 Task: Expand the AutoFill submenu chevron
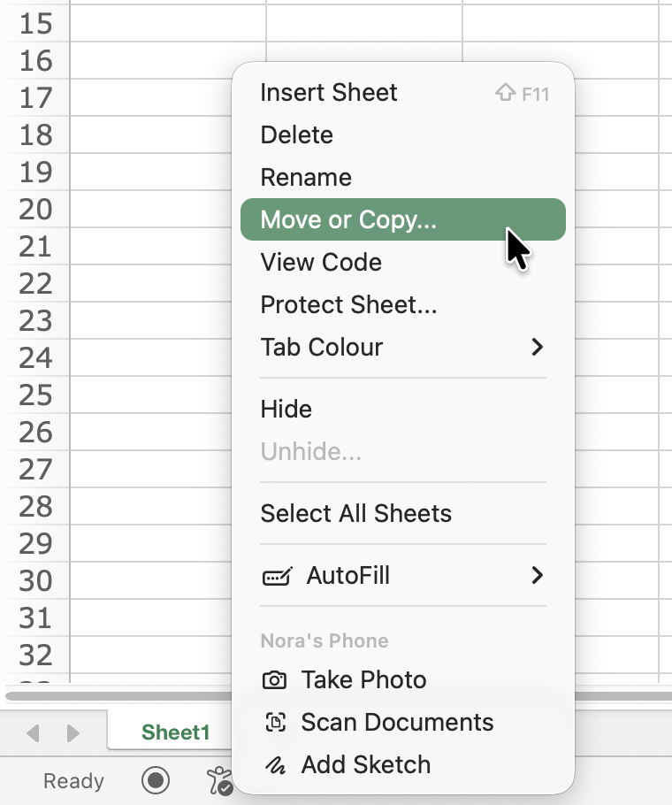click(x=537, y=576)
